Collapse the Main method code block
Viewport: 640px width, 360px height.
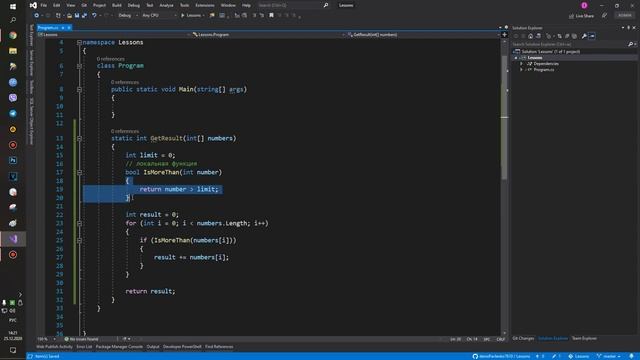[79, 89]
